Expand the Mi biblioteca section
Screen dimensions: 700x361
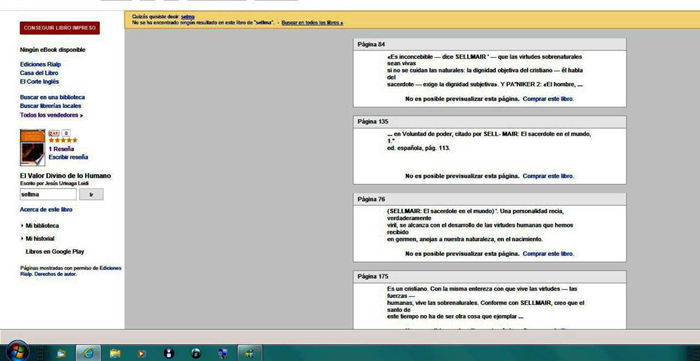[x=40, y=226]
